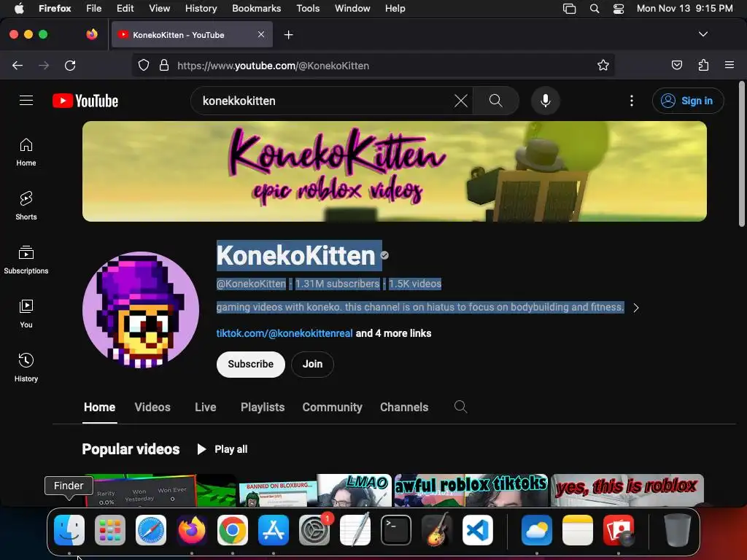Play all Popular videos
747x560 pixels.
pyautogui.click(x=222, y=449)
